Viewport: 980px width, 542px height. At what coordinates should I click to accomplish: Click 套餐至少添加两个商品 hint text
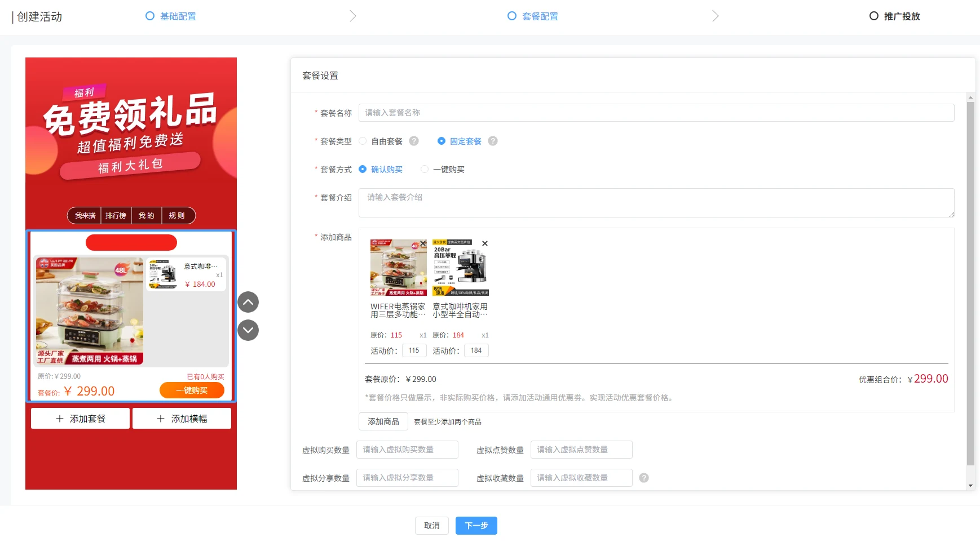click(448, 422)
